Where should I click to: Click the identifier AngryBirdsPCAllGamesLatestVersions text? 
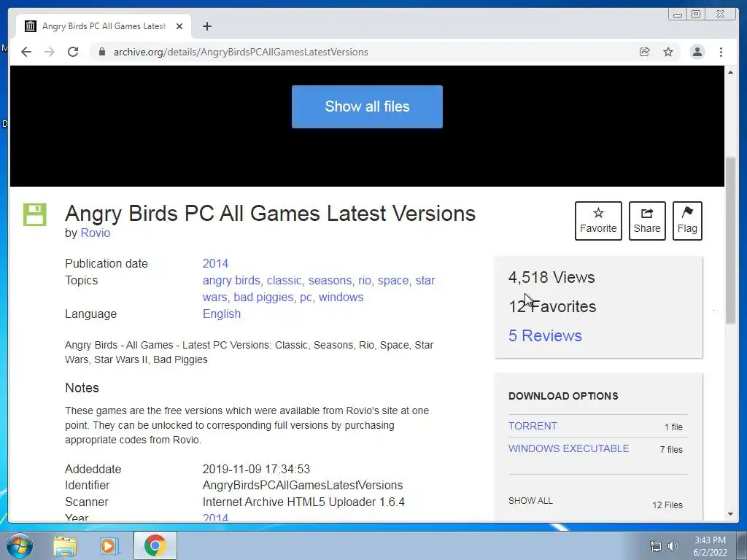coord(303,485)
